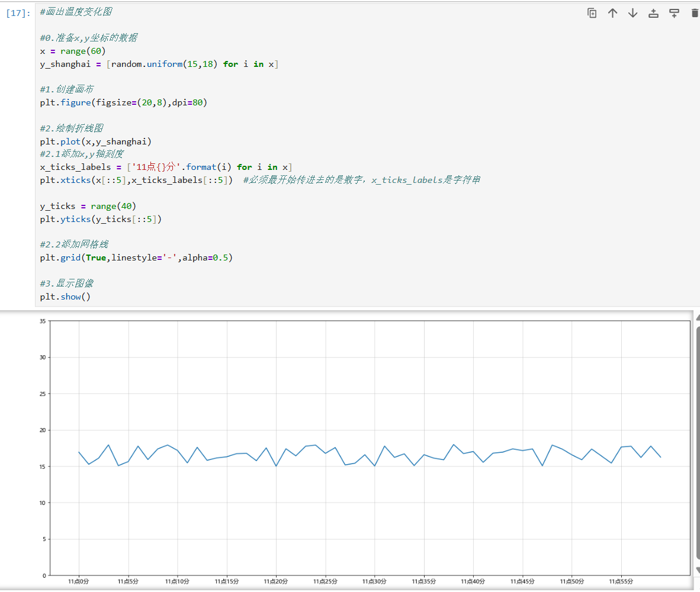
Task: Click the plt.xticks(x[::5],...) code line
Action: point(136,180)
